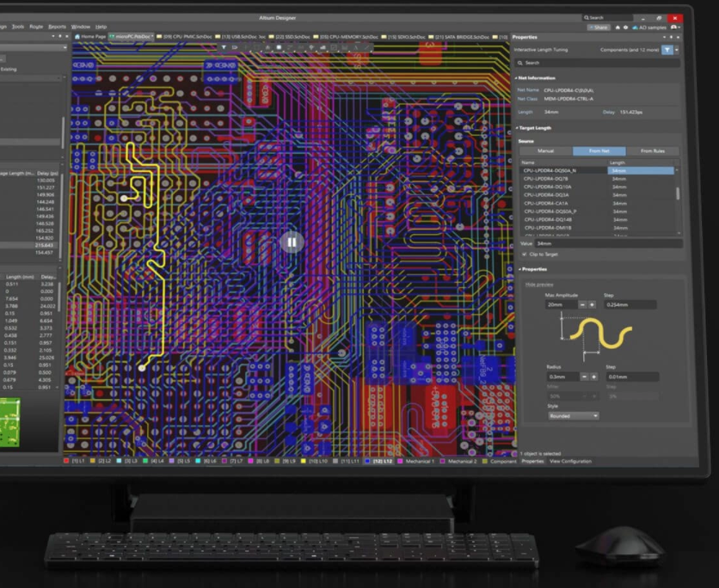Click the Home icon beside the Share button
719x588 pixels.
(618, 28)
